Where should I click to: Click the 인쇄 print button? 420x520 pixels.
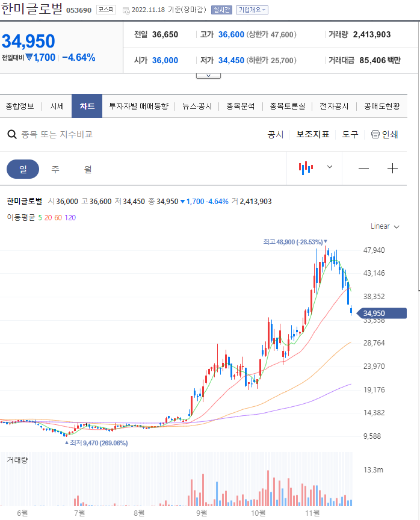pos(384,134)
